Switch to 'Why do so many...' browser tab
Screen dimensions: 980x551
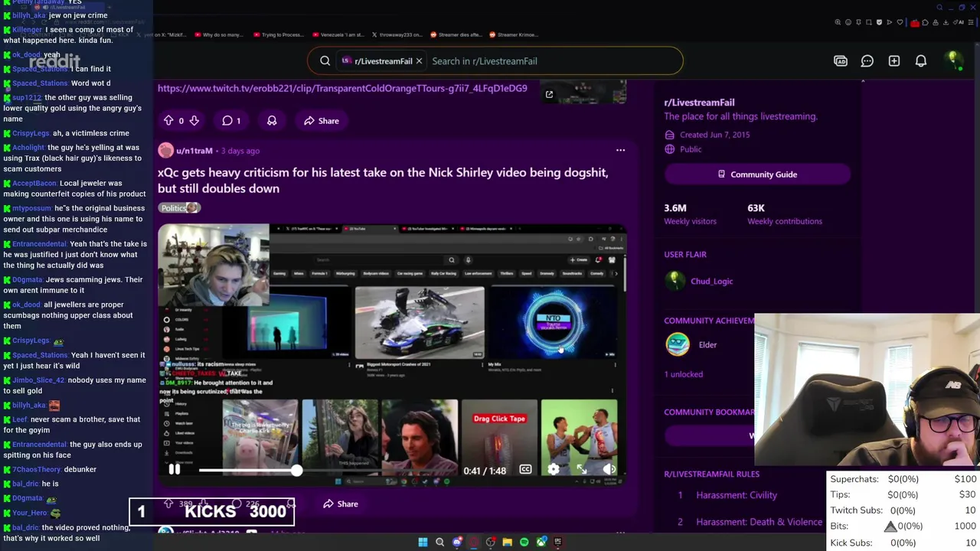219,34
